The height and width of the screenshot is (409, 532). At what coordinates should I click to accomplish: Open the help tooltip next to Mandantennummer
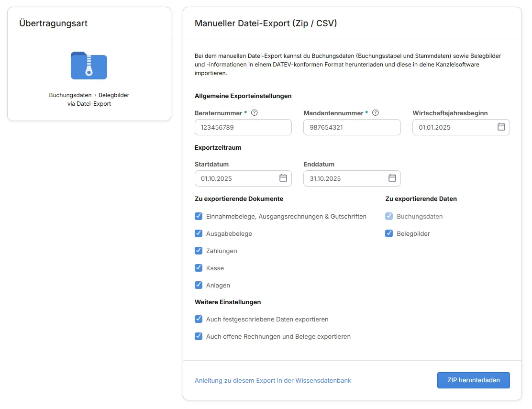pyautogui.click(x=376, y=113)
